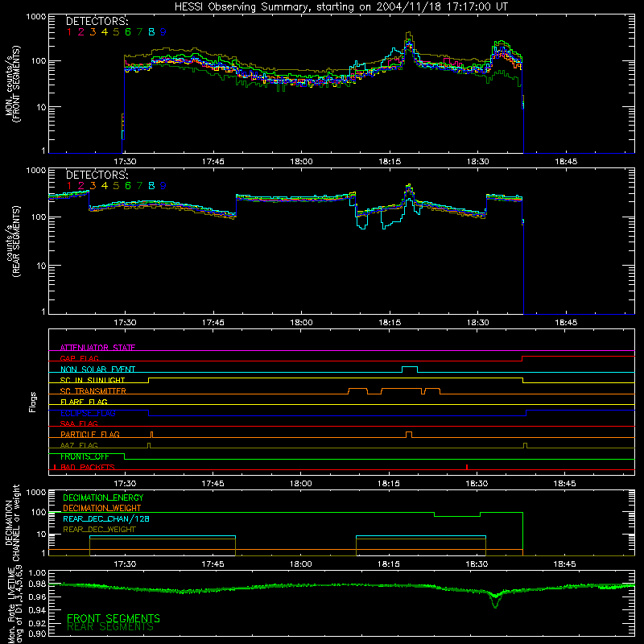Click the MON. counts/s (FRONT SEGMENTS) axis title
Viewport: 644px width, 644px height.
click(x=13, y=84)
